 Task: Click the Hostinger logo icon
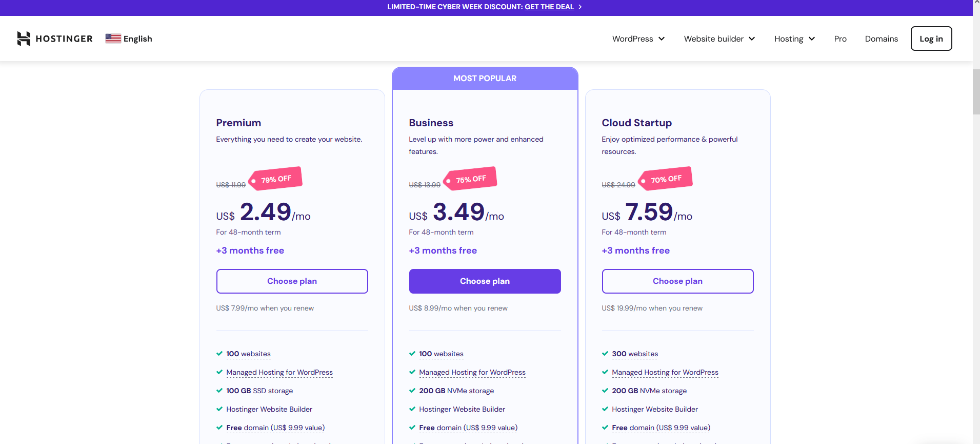[x=24, y=38]
